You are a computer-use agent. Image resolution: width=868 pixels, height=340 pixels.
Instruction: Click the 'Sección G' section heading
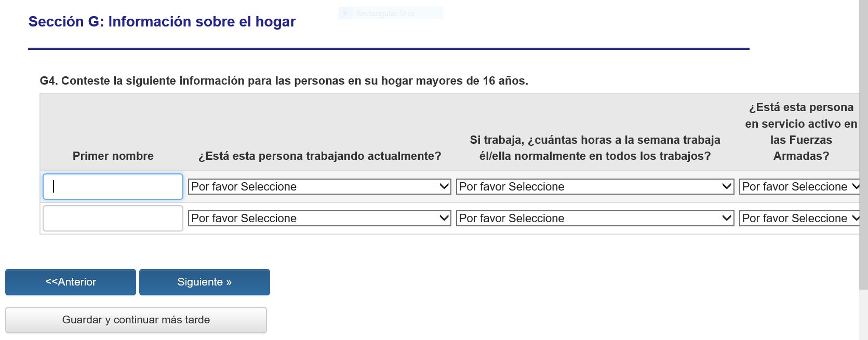click(162, 22)
